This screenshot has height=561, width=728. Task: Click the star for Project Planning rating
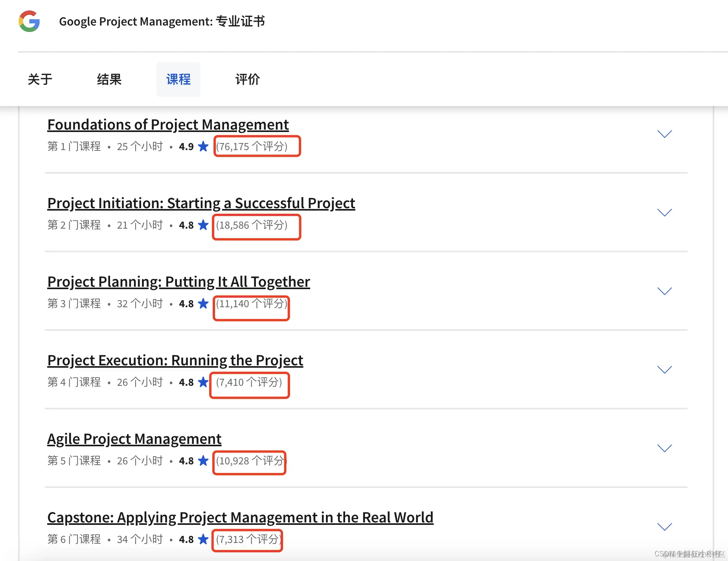coord(203,304)
